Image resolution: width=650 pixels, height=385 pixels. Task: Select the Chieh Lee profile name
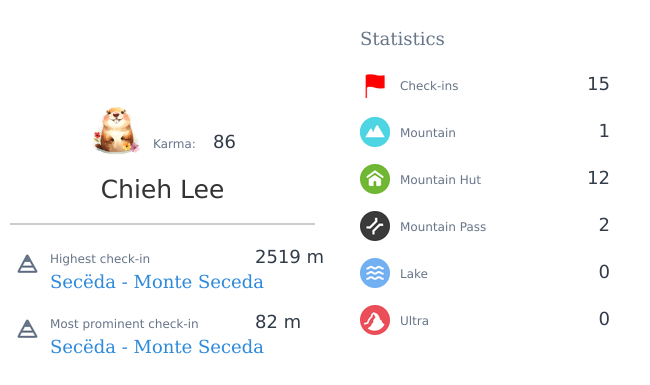[162, 189]
